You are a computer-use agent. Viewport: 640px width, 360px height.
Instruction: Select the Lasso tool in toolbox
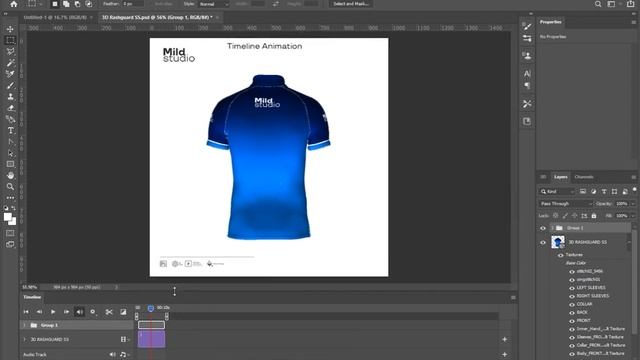(x=10, y=51)
